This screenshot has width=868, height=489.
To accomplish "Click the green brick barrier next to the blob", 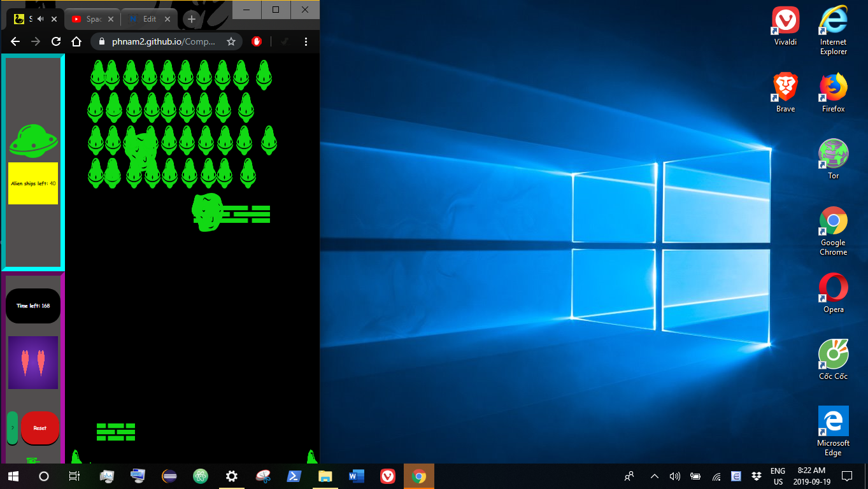I will tap(245, 215).
